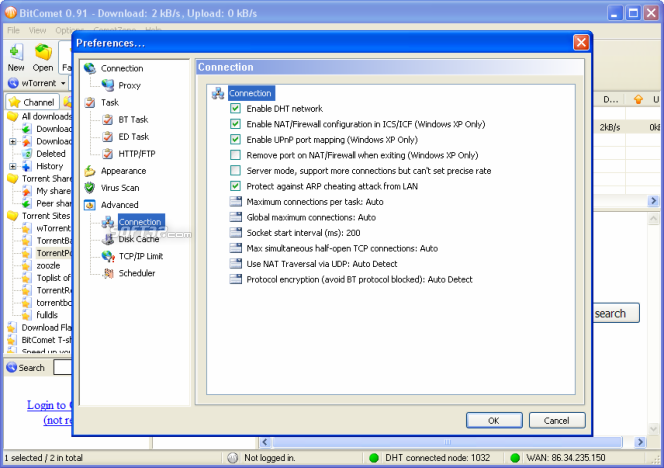The height and width of the screenshot is (468, 664).
Task: Enable Server mode checkbox
Action: [x=235, y=171]
